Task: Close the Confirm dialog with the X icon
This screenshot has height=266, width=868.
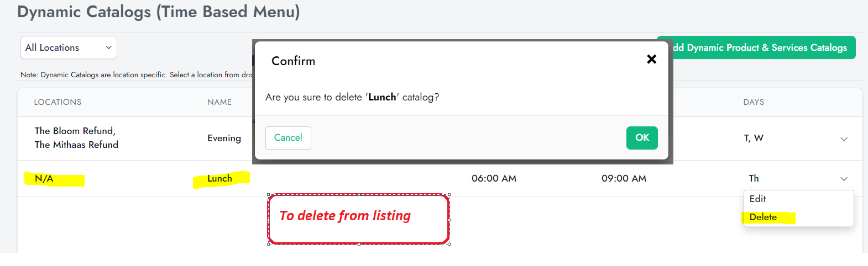Action: (x=652, y=59)
